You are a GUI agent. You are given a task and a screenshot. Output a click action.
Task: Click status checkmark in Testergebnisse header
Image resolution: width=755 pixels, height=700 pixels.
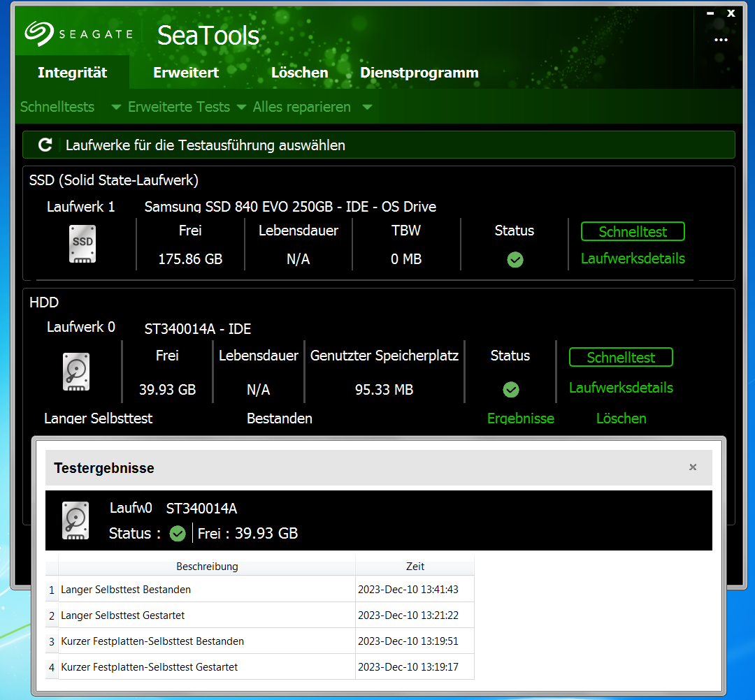click(x=177, y=533)
